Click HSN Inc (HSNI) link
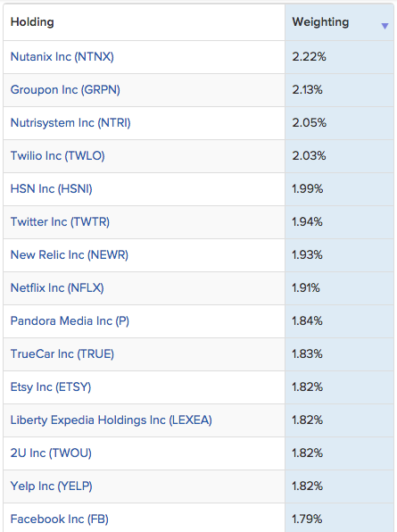Screen dimensions: 397x532 pyautogui.click(x=51, y=188)
